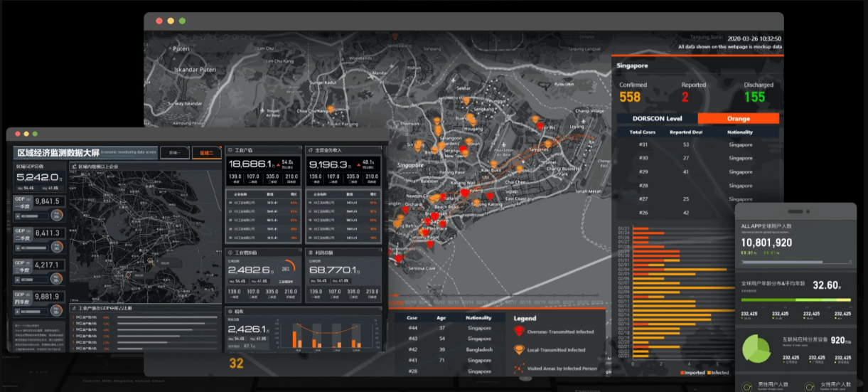Click the green pie chart on the phone
The height and width of the screenshot is (392, 868).
756,349
